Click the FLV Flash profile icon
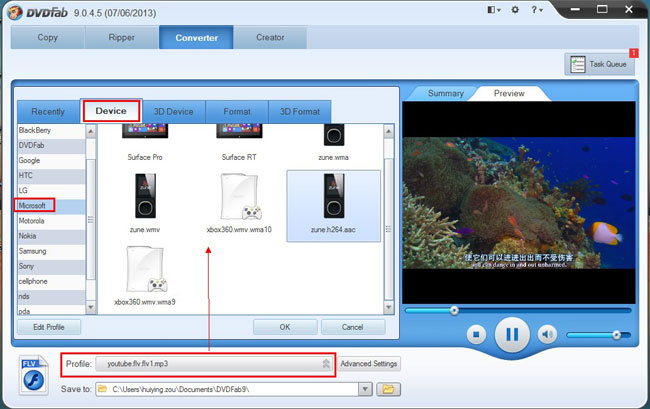 pos(34,375)
